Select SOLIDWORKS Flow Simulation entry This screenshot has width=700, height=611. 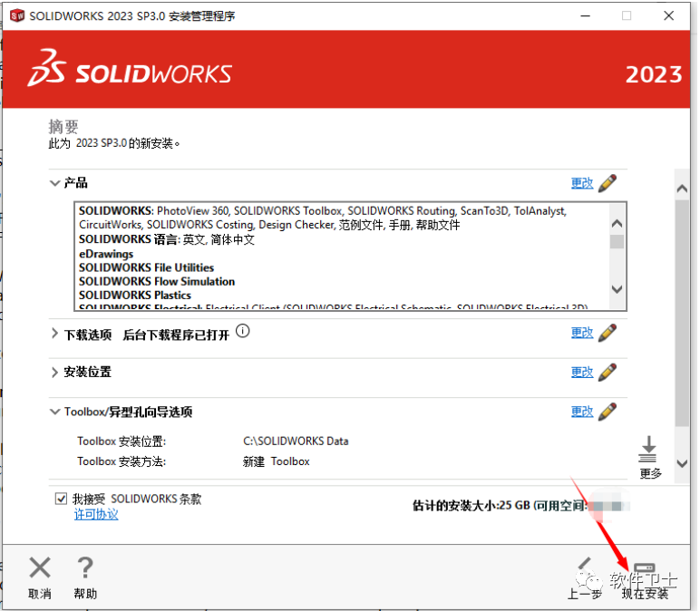point(157,282)
